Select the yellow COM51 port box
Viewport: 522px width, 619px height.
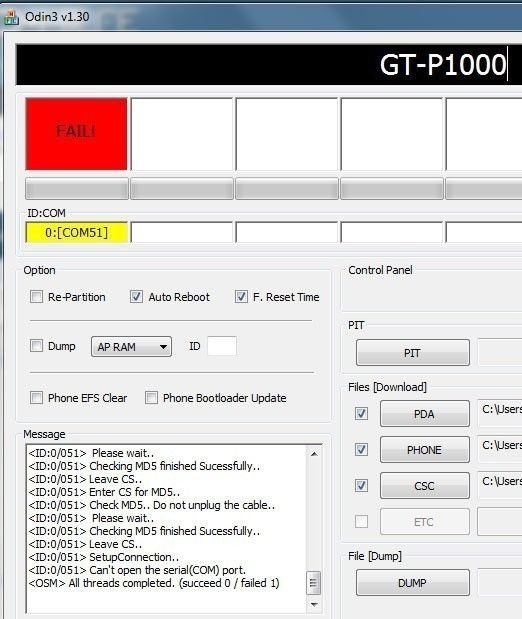pos(77,233)
